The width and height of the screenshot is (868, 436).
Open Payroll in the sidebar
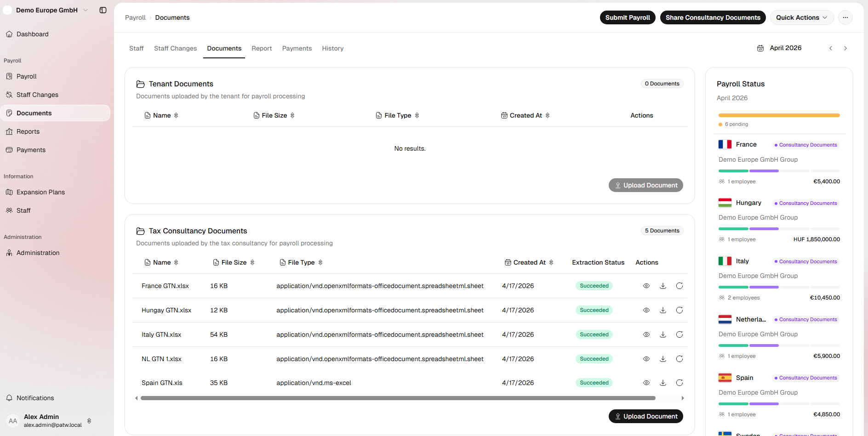pos(55,76)
